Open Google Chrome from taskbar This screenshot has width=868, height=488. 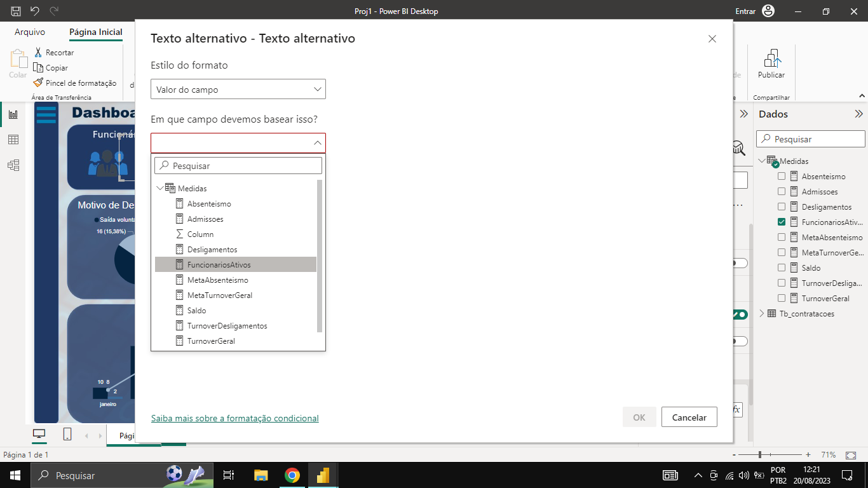[292, 475]
